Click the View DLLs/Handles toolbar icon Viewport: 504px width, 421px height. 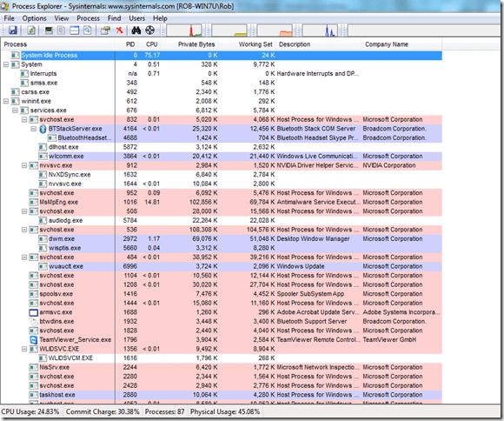point(88,30)
